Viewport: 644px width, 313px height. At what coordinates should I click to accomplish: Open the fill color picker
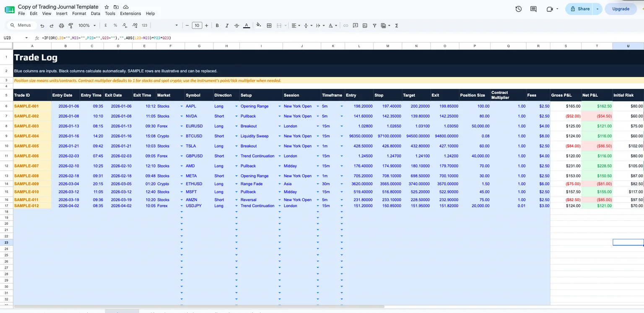(259, 26)
